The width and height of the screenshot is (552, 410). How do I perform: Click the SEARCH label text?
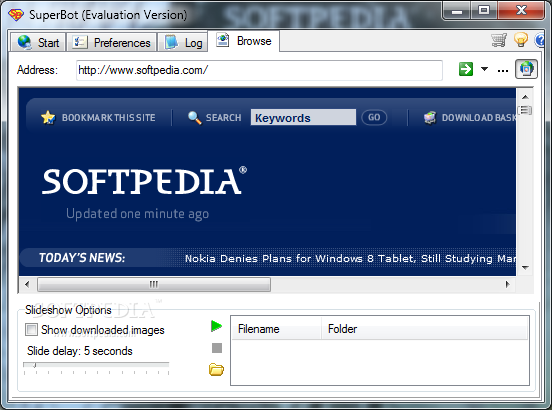tap(224, 118)
